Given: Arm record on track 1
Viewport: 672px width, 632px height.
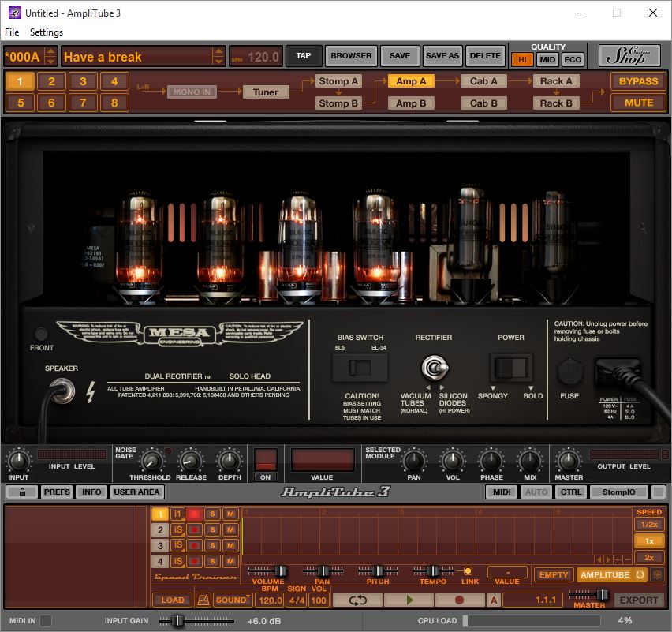Looking at the screenshot, I should [x=194, y=514].
